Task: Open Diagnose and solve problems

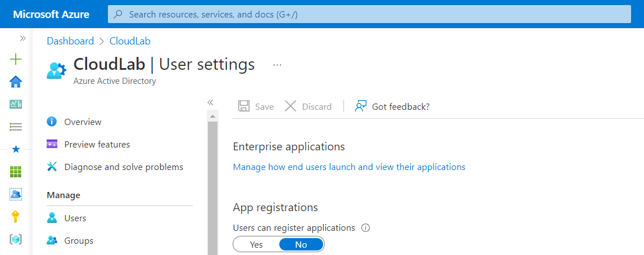Action: [x=124, y=167]
